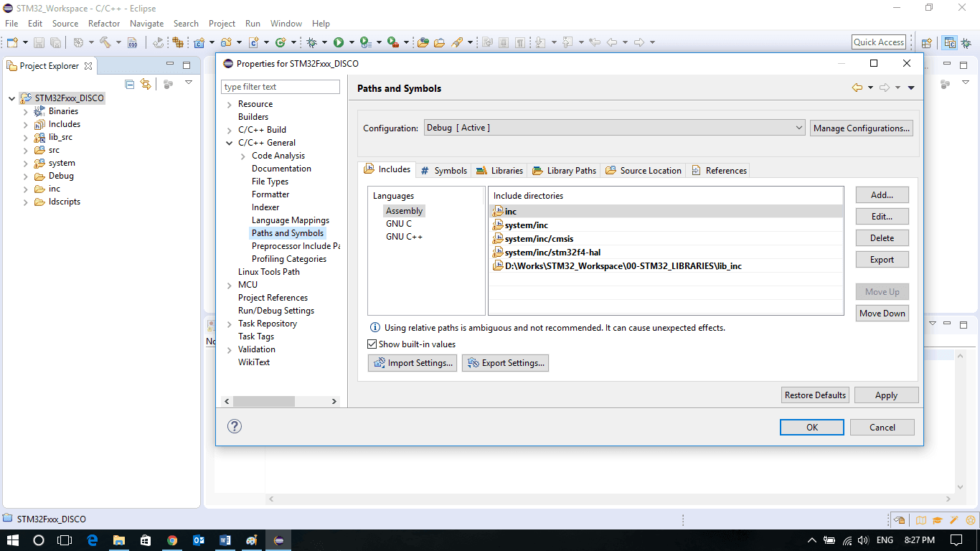Open the Configuration dropdown
This screenshot has height=551, width=980.
coord(615,128)
